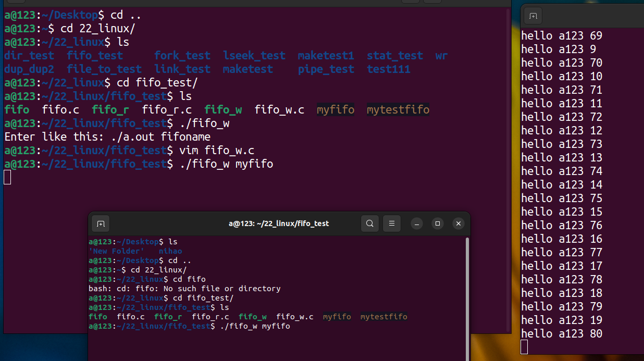Click 'maketest1' directory name in large terminal
Screen dimensions: 644x361
(326, 56)
